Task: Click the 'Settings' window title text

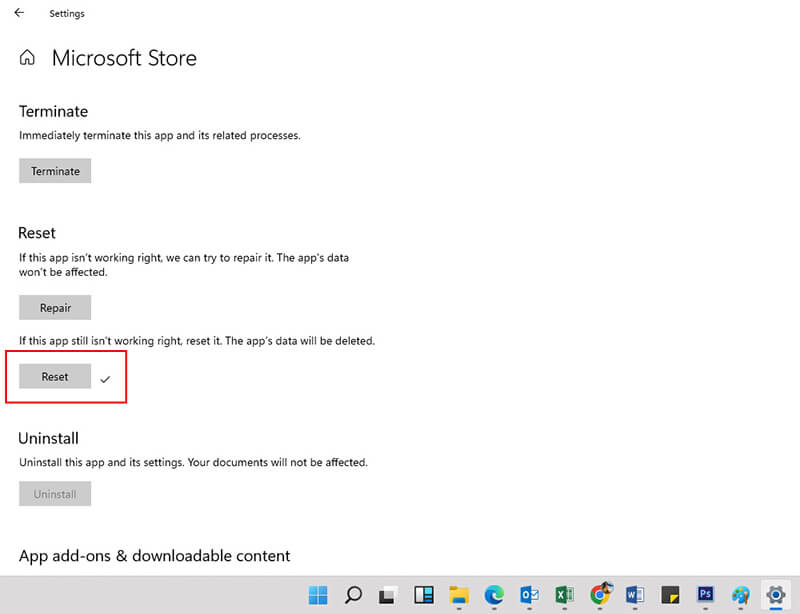Action: tap(67, 14)
